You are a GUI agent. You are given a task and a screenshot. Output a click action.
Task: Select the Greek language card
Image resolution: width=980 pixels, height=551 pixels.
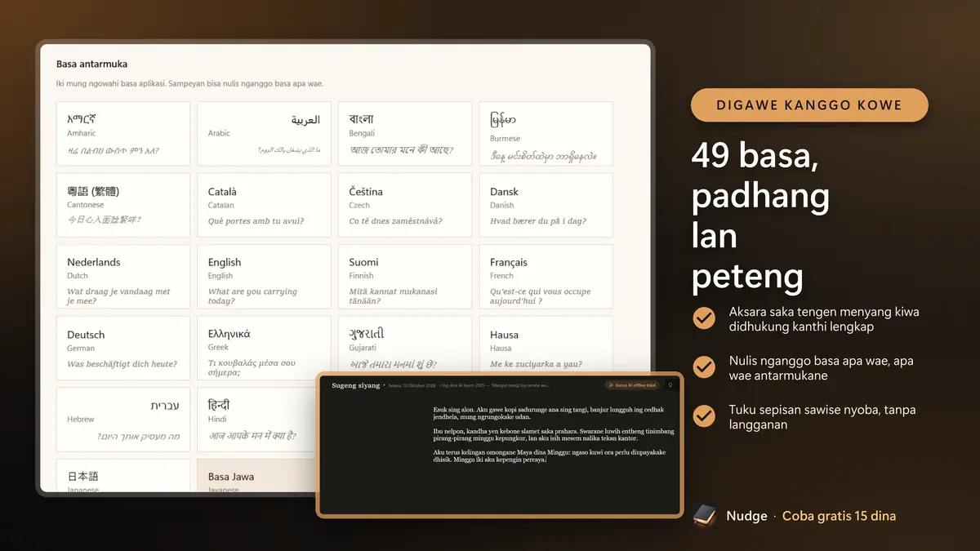pyautogui.click(x=264, y=349)
